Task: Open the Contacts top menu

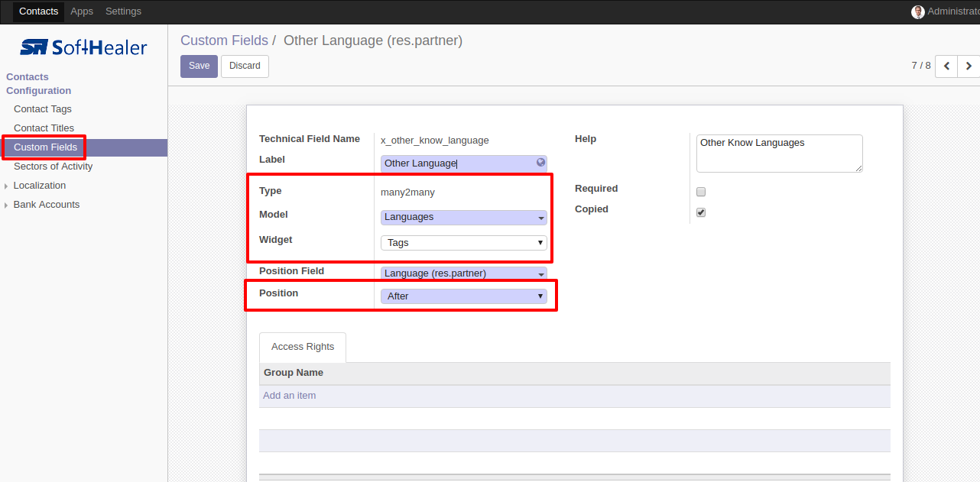Action: (x=39, y=11)
